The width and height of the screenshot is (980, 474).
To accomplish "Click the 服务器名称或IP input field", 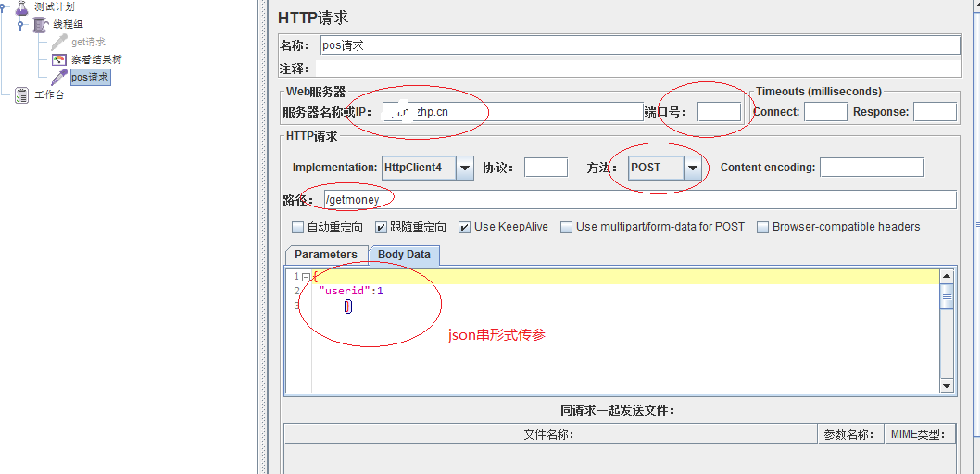I will pyautogui.click(x=512, y=112).
